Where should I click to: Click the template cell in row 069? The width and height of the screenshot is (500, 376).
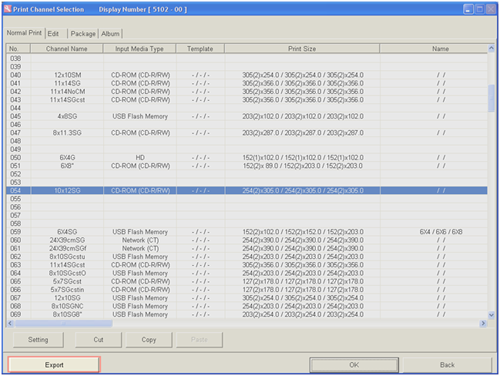point(200,314)
